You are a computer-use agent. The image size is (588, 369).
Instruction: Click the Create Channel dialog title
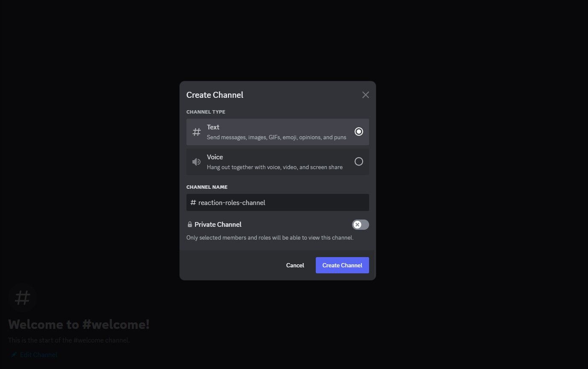point(215,95)
